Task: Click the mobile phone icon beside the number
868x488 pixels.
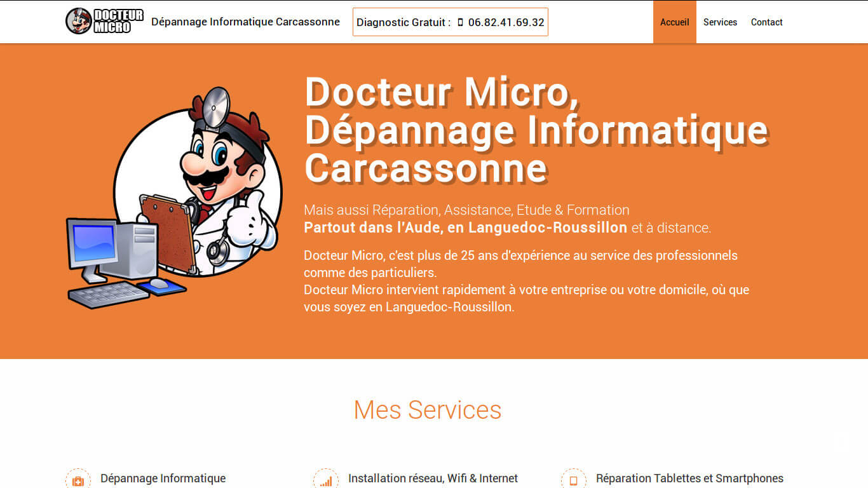Action: [x=460, y=22]
